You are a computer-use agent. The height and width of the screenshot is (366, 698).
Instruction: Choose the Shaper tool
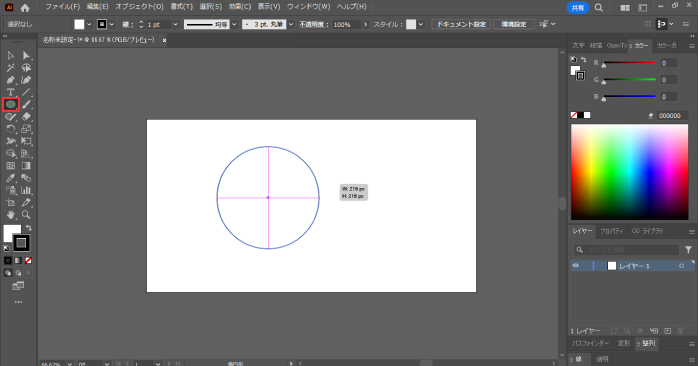click(x=11, y=117)
